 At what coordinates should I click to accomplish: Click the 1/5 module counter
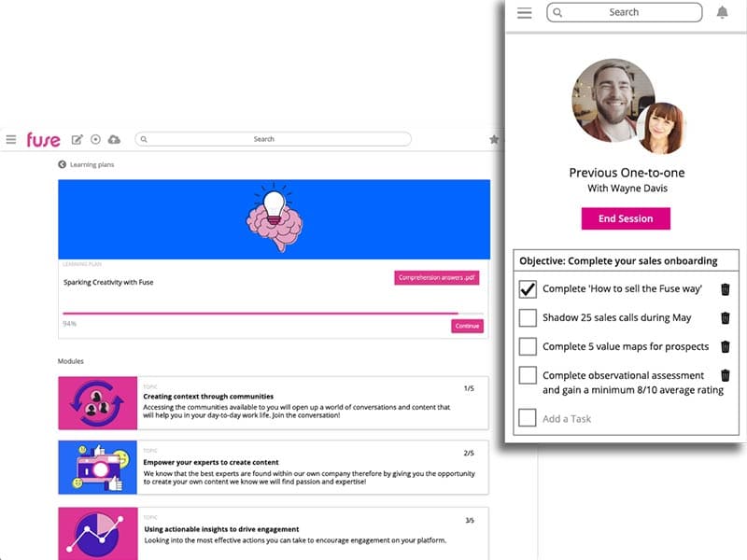tap(469, 388)
